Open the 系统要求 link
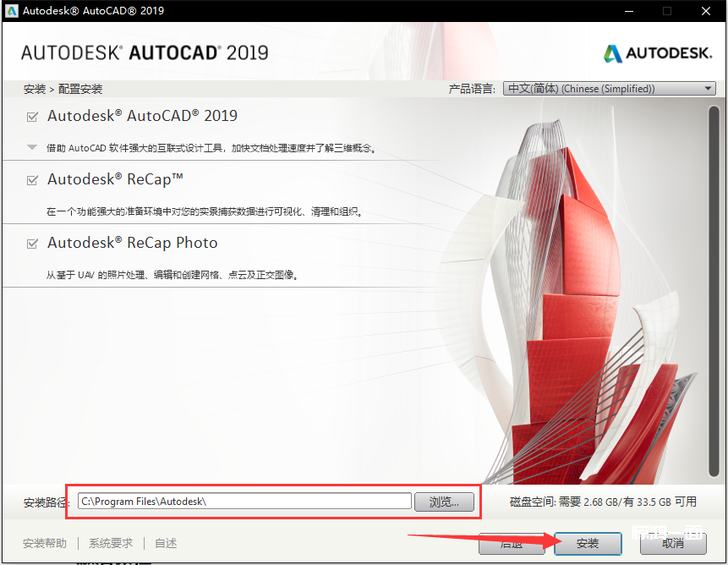 (x=111, y=543)
